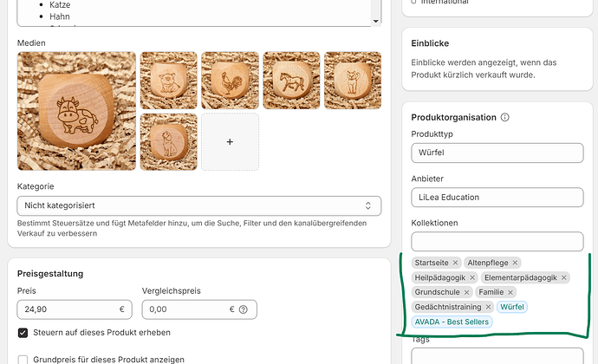Open the Würfel collection link chip
The width and height of the screenshot is (598, 364).
pyautogui.click(x=512, y=307)
